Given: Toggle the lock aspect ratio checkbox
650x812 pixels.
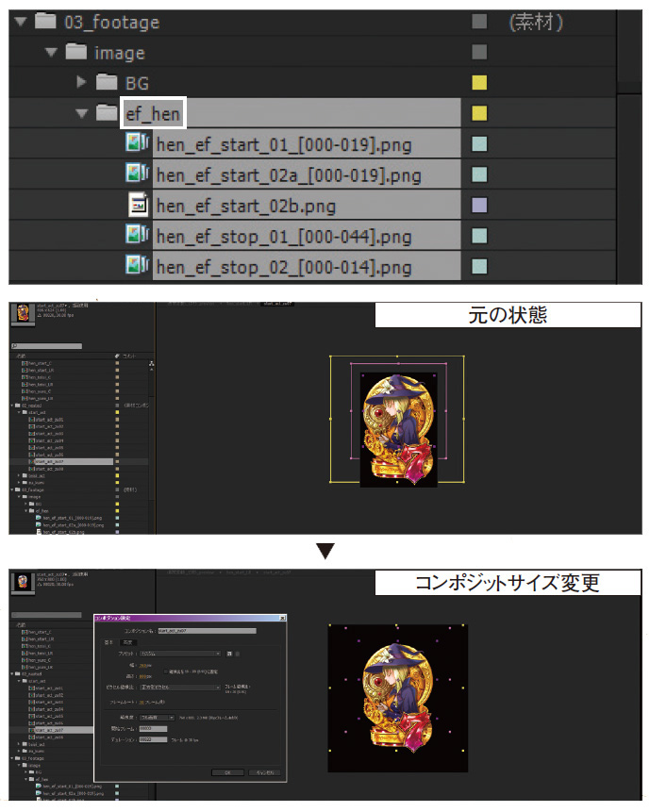Looking at the screenshot, I should pos(165,671).
